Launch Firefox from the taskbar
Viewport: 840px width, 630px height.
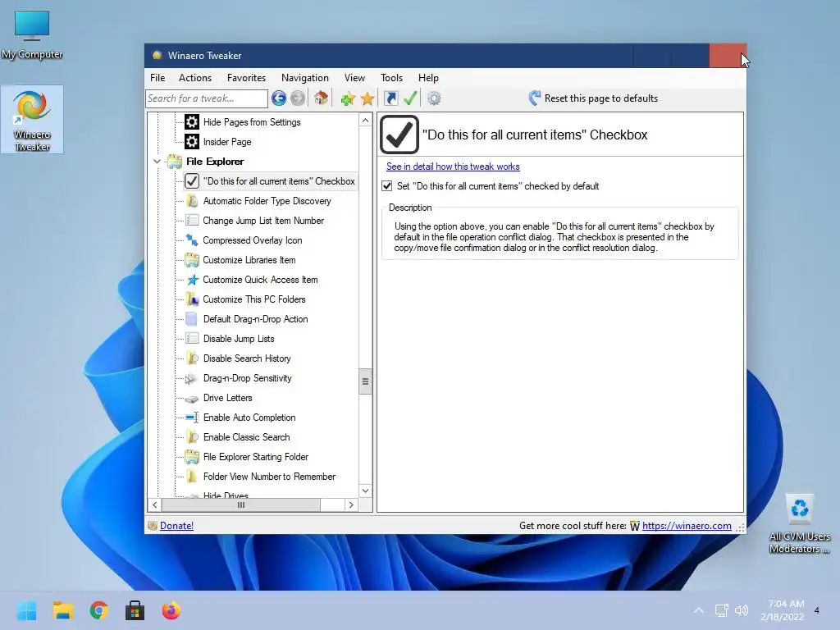171,610
